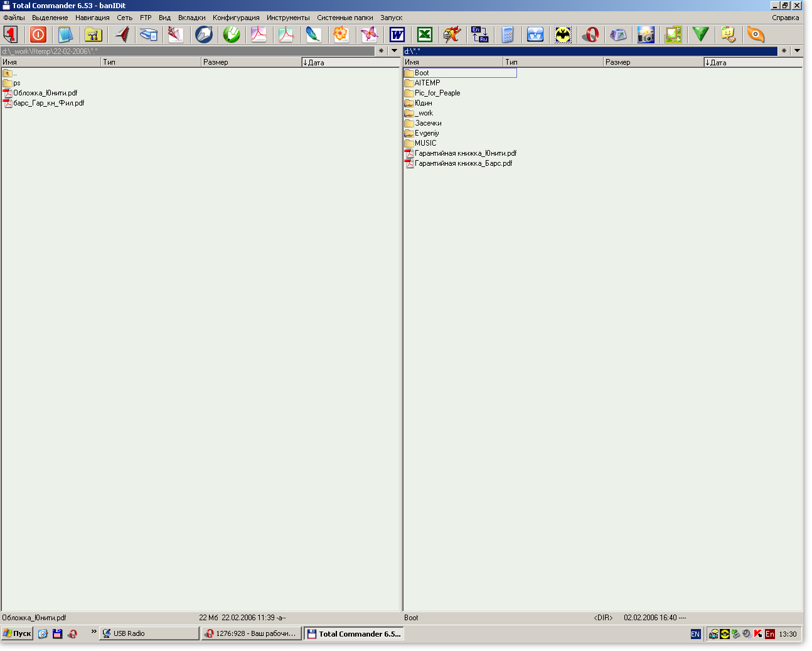Open right panel directory history dropdown
The image size is (812, 651).
[797, 51]
